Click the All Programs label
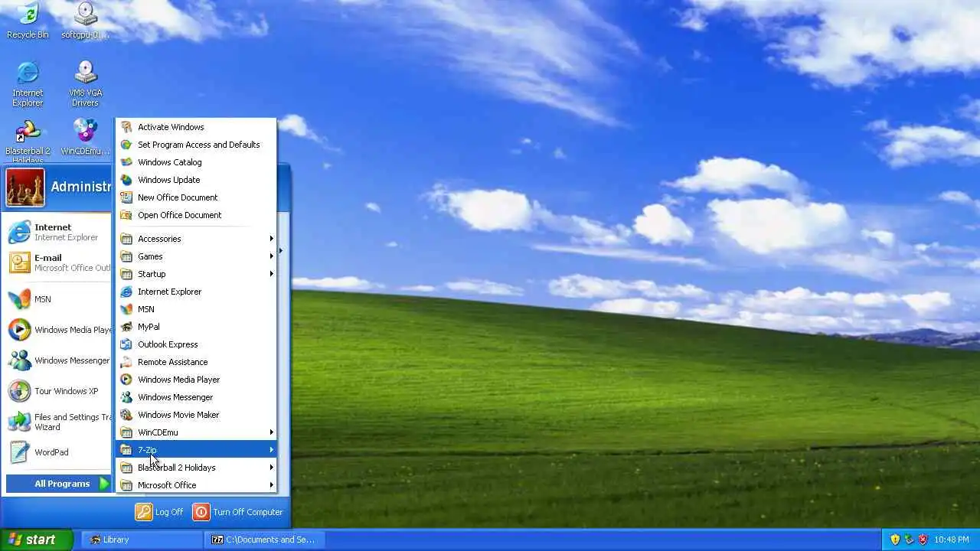The image size is (980, 551). pos(62,484)
